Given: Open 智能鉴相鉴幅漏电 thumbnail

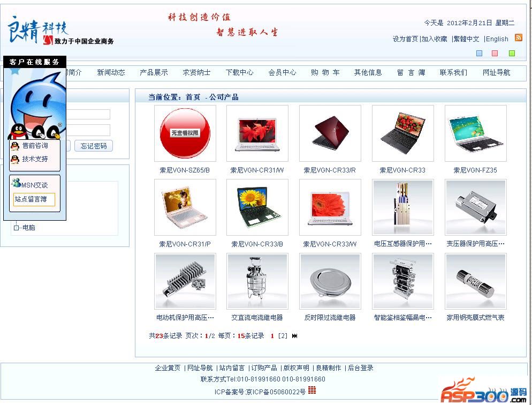Looking at the screenshot, I should pyautogui.click(x=402, y=281).
